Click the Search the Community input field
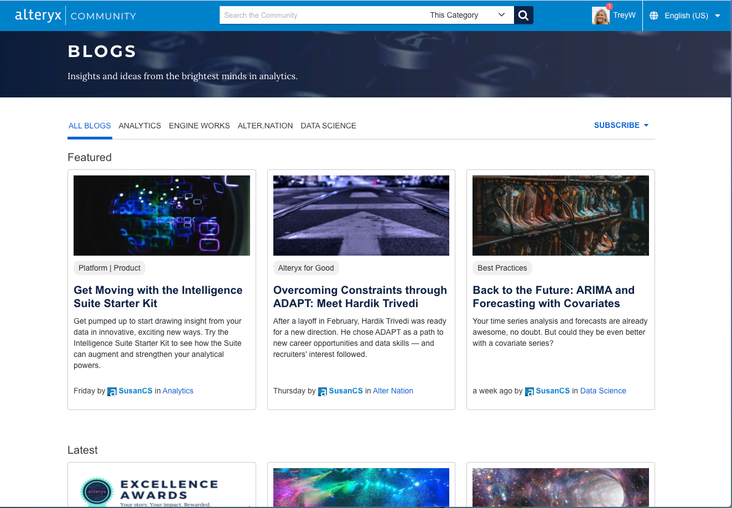Image resolution: width=732 pixels, height=508 pixels. [322, 15]
